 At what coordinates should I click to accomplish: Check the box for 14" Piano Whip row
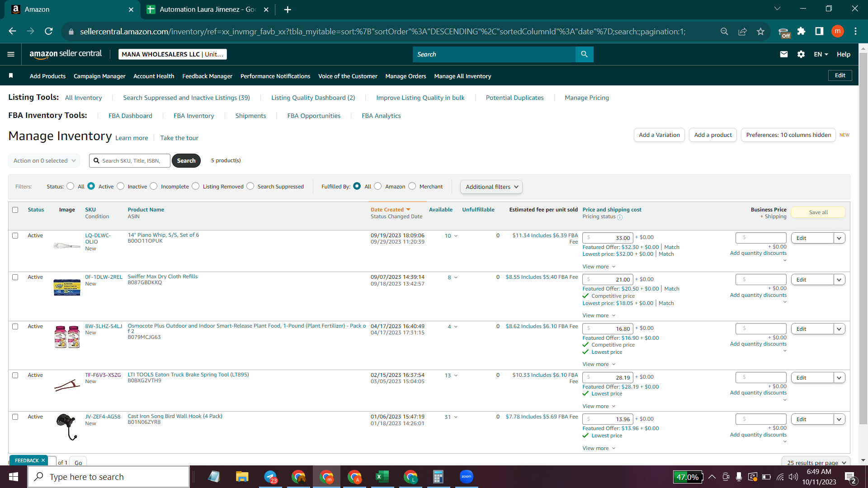click(x=15, y=235)
